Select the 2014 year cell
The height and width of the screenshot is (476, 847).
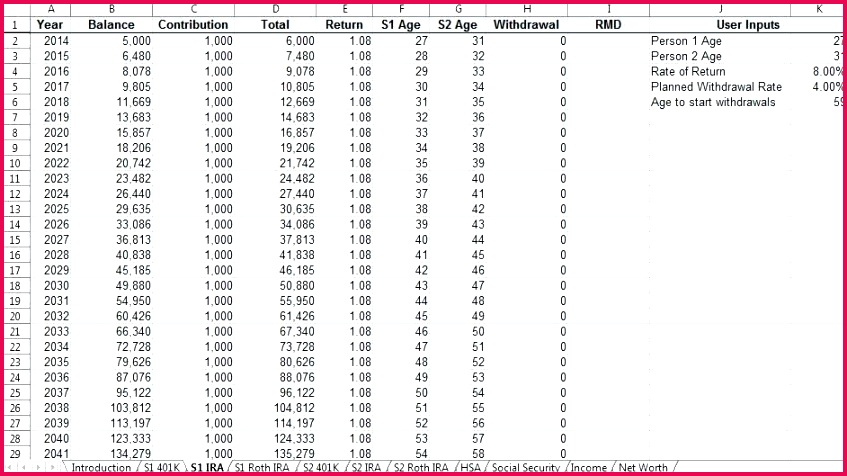(x=56, y=41)
